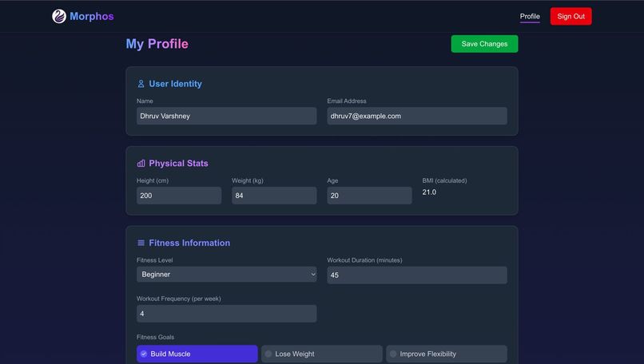Click the Fitness Information section title
644x364 pixels.
coord(189,243)
